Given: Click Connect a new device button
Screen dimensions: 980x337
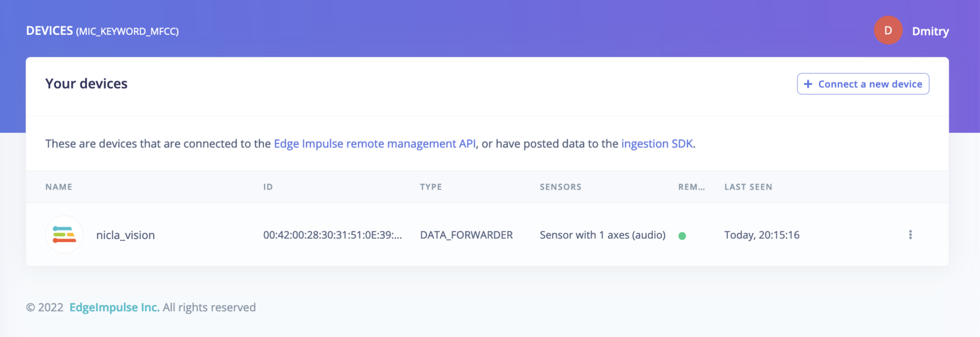Looking at the screenshot, I should (x=863, y=84).
